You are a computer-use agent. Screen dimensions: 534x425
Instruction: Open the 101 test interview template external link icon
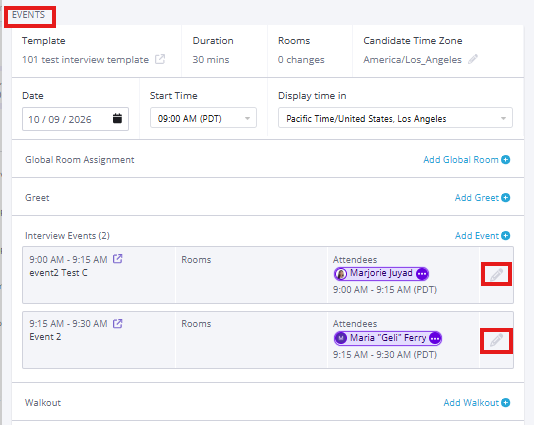160,59
